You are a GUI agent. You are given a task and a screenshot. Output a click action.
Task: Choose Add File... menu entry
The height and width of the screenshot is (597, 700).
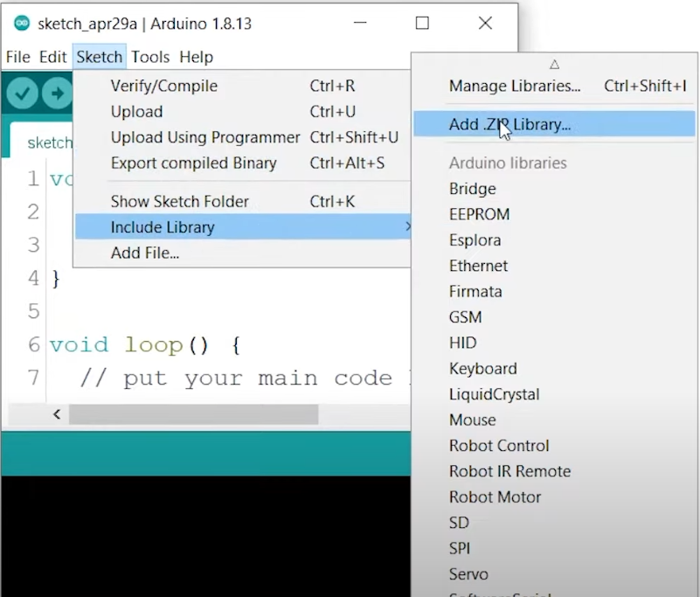pos(242,253)
